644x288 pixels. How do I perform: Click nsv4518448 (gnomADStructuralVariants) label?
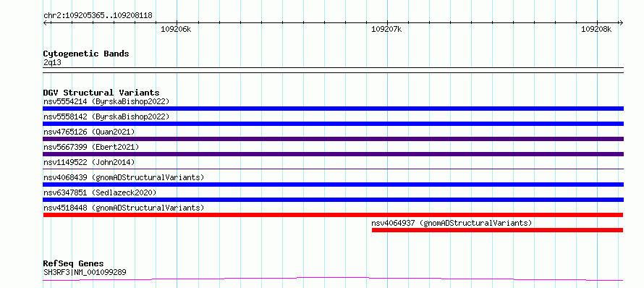click(x=124, y=208)
